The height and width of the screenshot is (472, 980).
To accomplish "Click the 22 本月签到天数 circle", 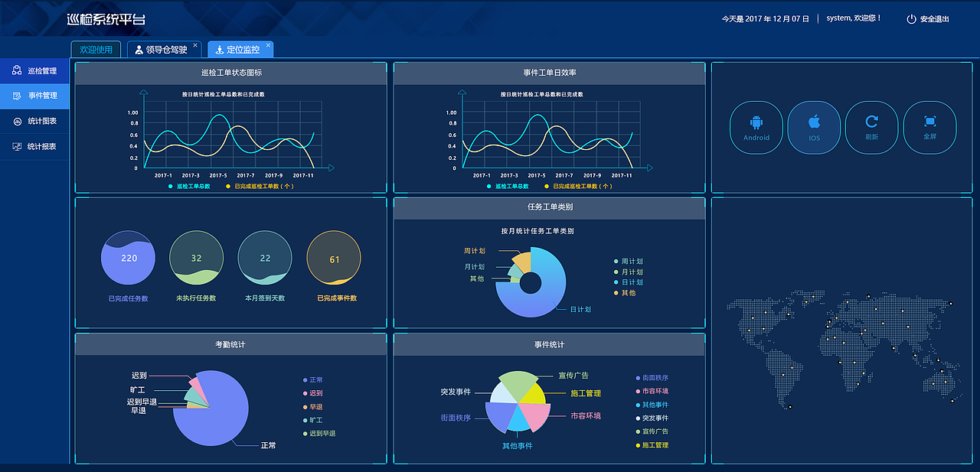I will pos(265,258).
